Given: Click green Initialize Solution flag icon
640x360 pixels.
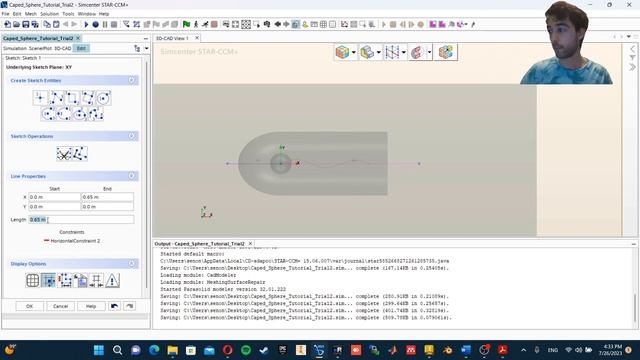Looking at the screenshot, I should (x=187, y=24).
